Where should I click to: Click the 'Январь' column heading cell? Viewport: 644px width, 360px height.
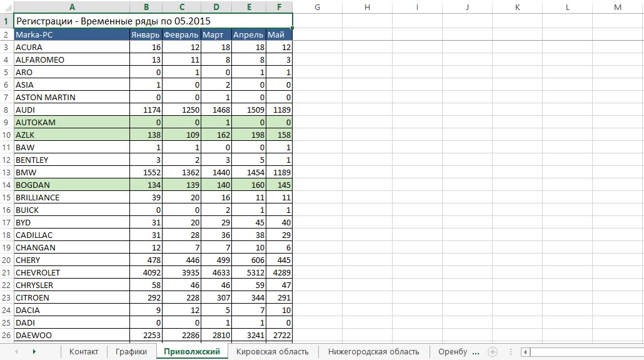click(x=146, y=34)
